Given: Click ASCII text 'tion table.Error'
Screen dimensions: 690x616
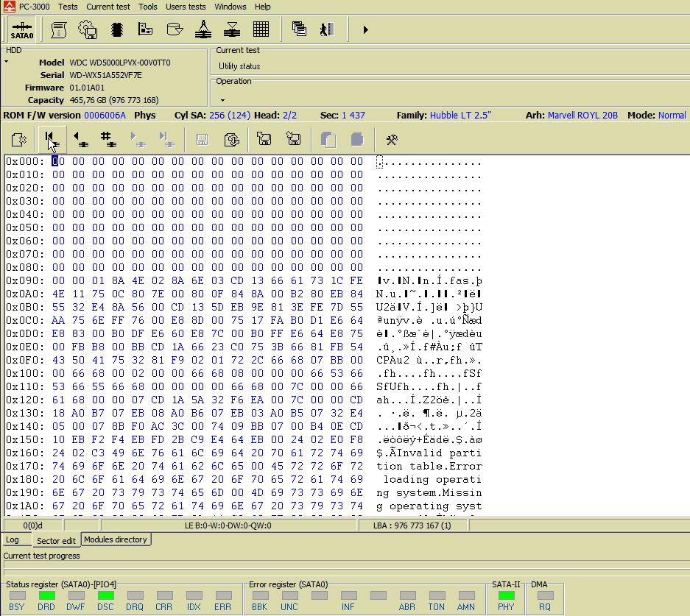Looking at the screenshot, I should tap(429, 466).
